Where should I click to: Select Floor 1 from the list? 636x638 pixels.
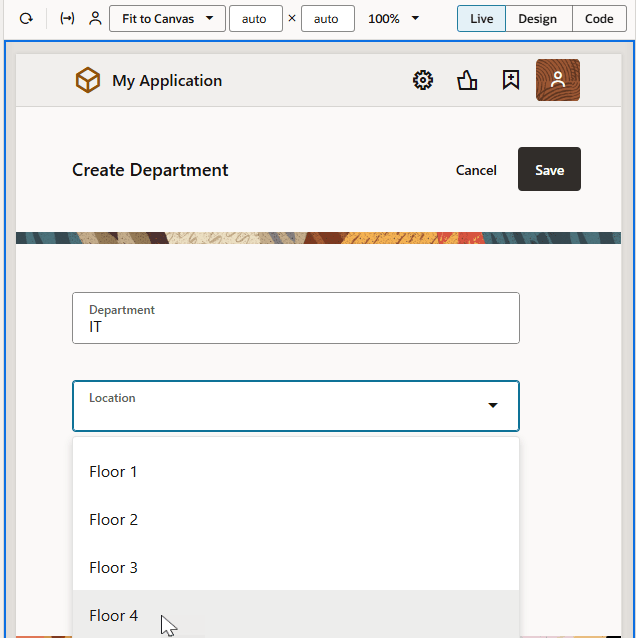click(296, 472)
